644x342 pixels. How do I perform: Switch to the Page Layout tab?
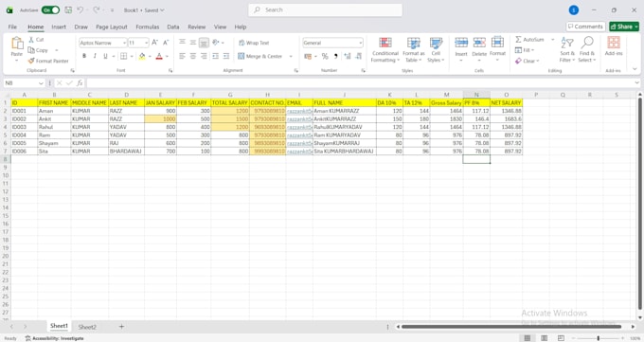pyautogui.click(x=112, y=27)
